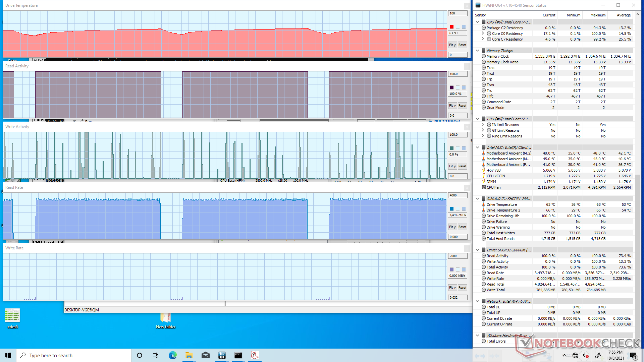The image size is (644, 362).
Task: Collapse the Drive SHGP31-2000GM section
Action: [x=477, y=250]
